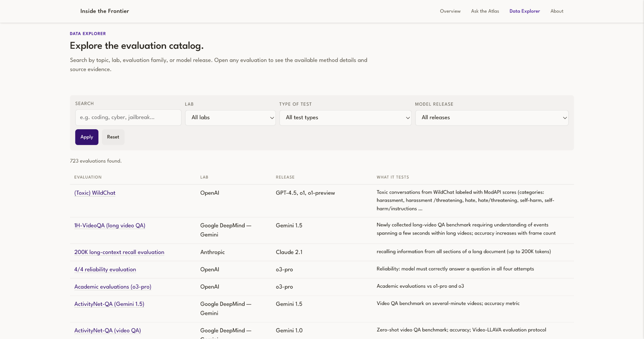644x339 pixels.
Task: Click the '723 evaluations found.' text
Action: [96, 161]
